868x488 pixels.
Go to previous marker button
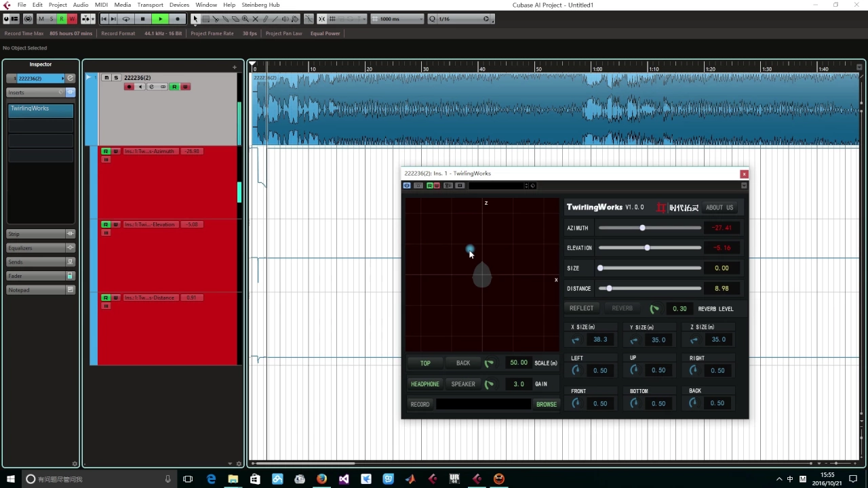104,19
